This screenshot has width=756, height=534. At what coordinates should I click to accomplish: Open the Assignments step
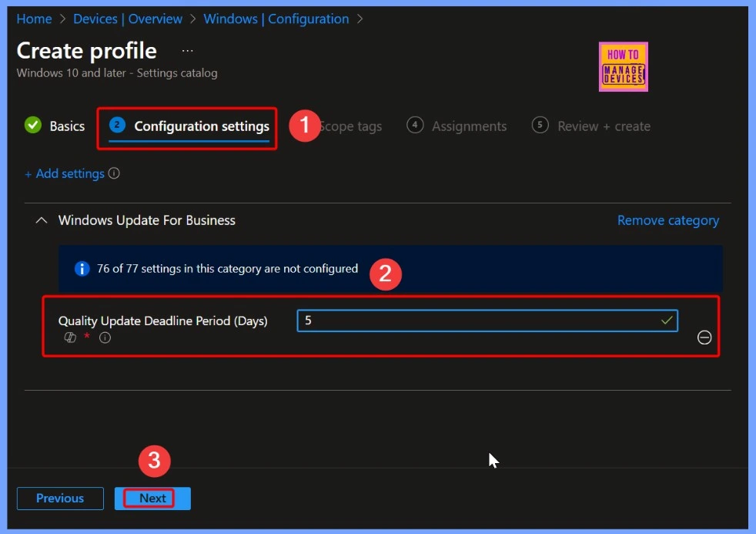pyautogui.click(x=469, y=126)
